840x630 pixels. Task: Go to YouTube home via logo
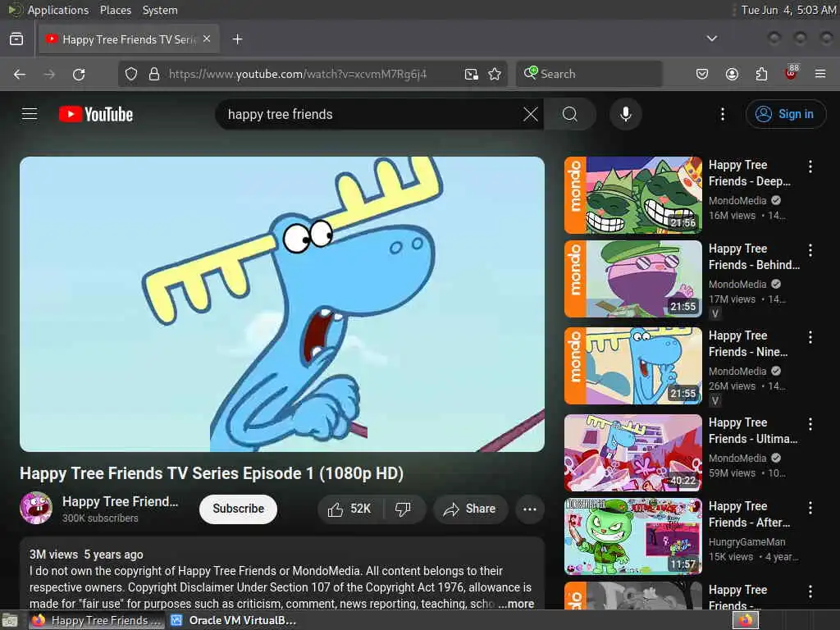click(x=96, y=114)
